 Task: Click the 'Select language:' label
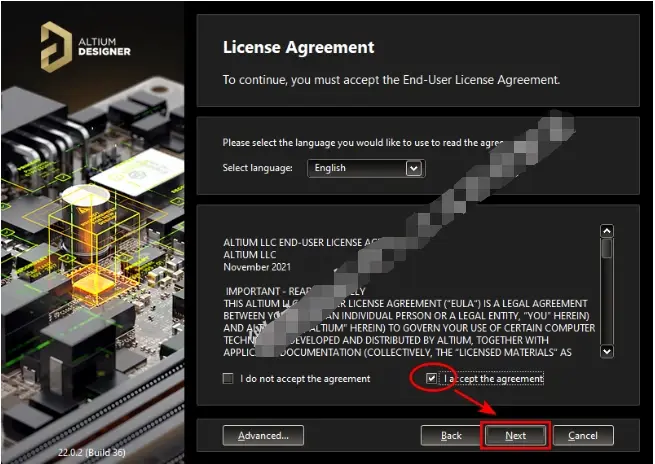pos(257,168)
